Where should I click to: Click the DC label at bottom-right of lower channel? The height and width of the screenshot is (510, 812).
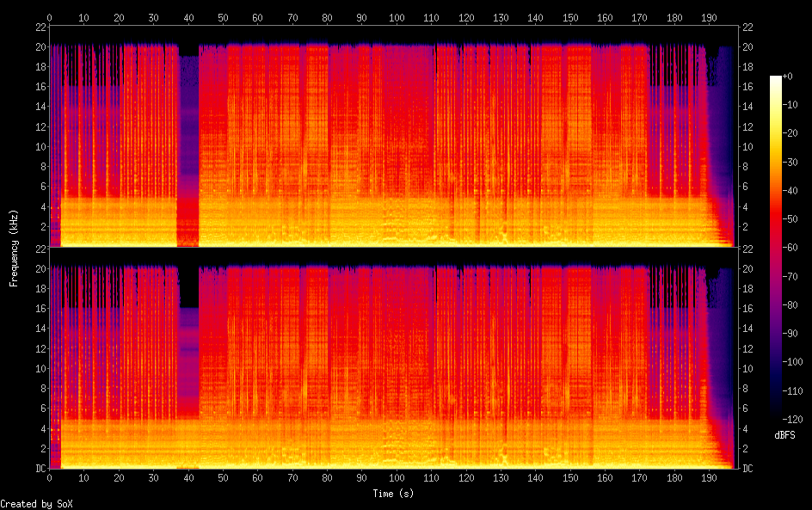(747, 469)
